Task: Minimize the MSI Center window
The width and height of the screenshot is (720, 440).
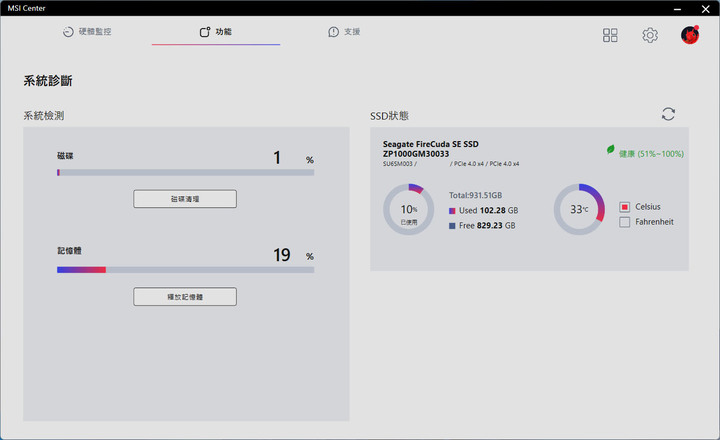Action: pos(677,8)
